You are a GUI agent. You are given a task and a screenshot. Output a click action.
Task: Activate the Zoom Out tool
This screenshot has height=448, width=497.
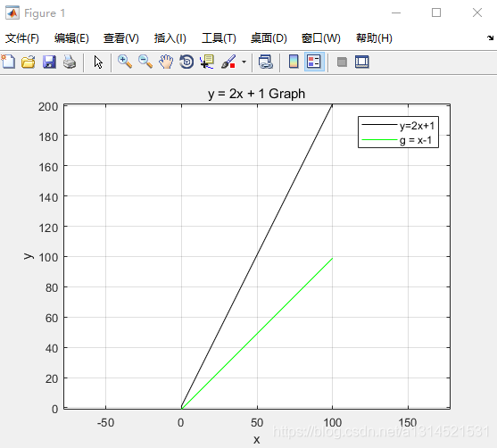[145, 62]
